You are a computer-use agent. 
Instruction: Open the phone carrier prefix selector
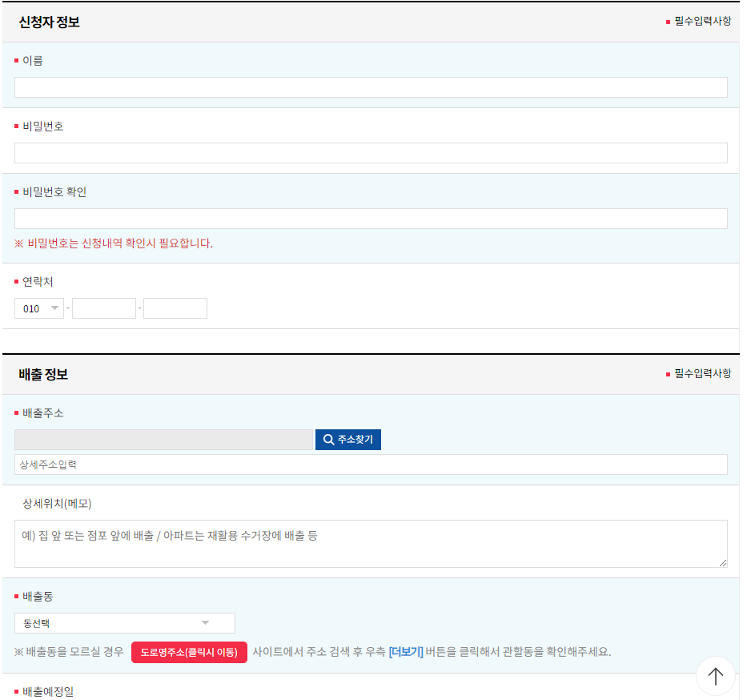click(38, 308)
